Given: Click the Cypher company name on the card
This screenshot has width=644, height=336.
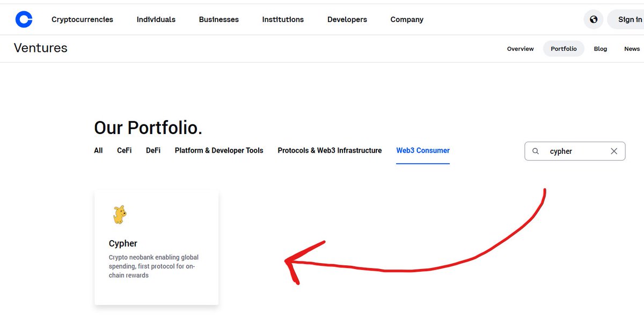Looking at the screenshot, I should click(123, 243).
